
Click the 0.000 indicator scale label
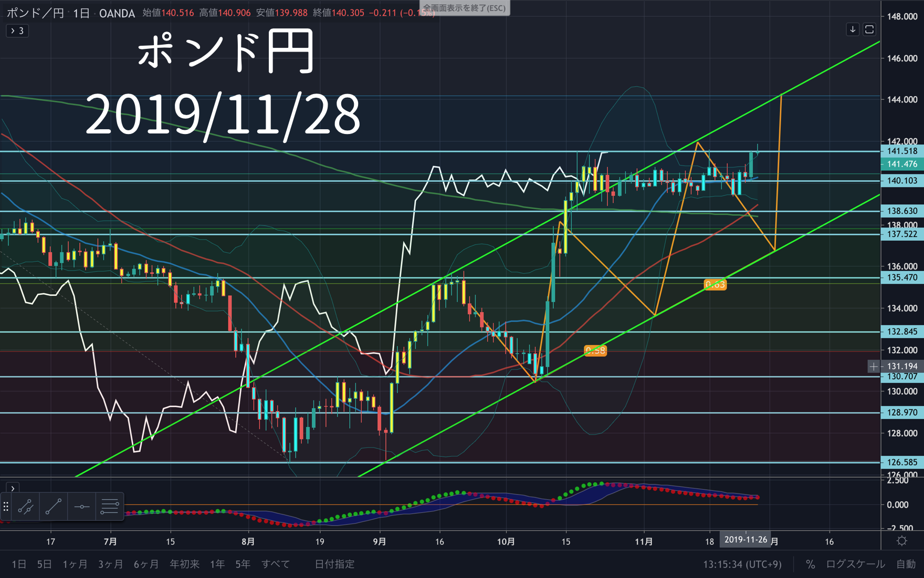898,504
